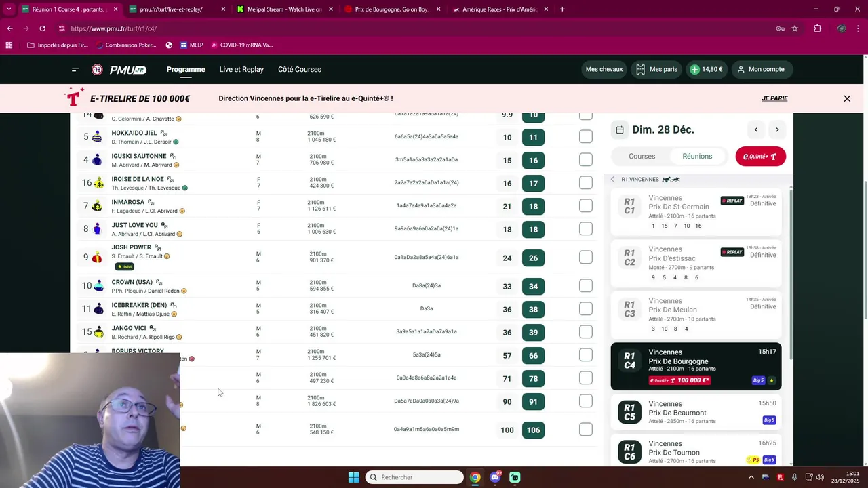Select the checkbox for Crown (USA)

586,286
